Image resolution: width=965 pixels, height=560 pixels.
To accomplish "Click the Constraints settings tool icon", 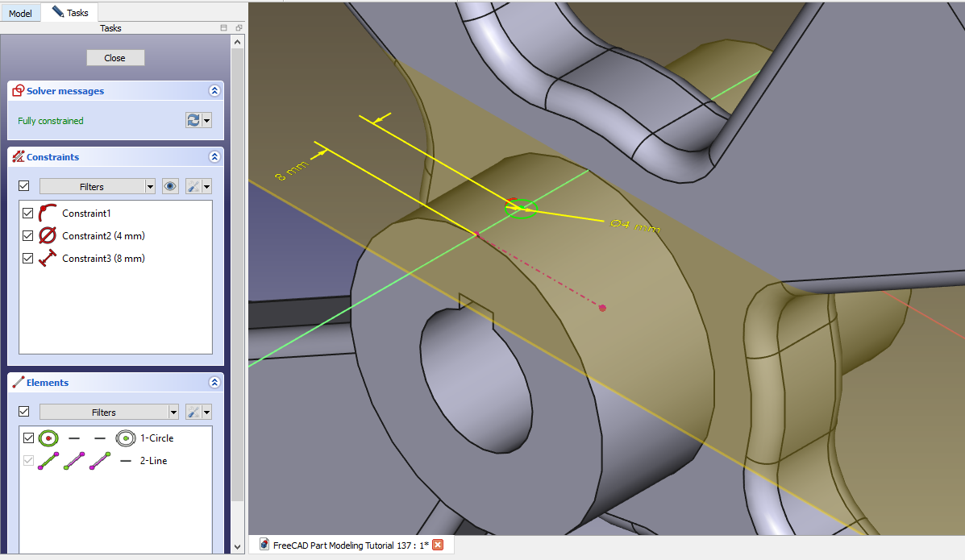I will click(193, 186).
